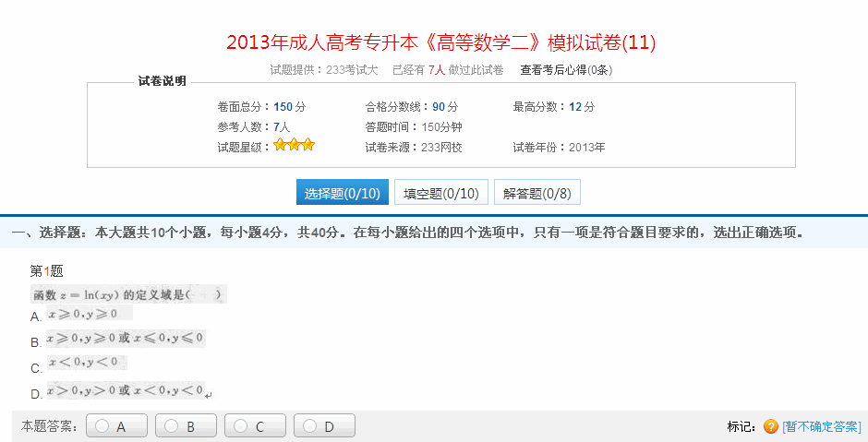Open 填空题(0/10) tab
The image size is (868, 442).
coord(441,192)
